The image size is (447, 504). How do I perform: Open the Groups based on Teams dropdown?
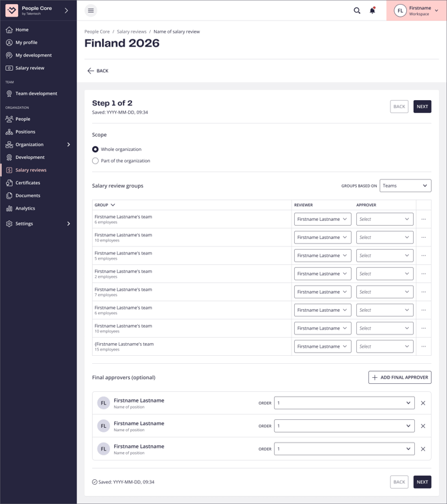[405, 186]
